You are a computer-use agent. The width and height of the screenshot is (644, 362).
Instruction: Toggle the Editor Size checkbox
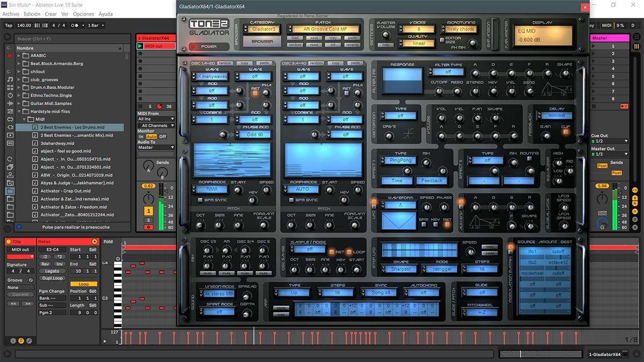coord(442,39)
